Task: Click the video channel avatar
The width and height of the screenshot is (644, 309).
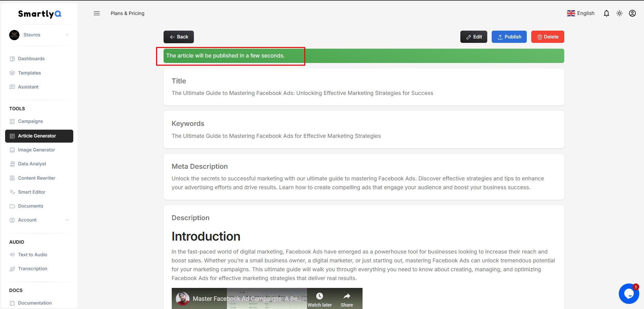Action: tap(183, 298)
